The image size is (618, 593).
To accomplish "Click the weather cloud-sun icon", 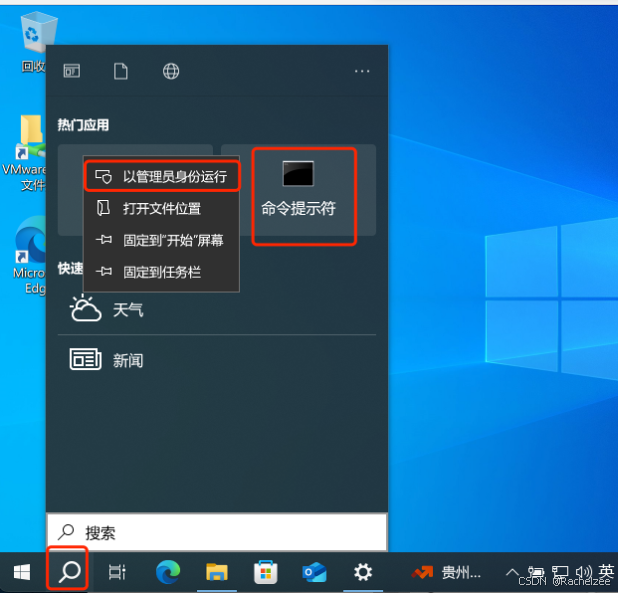I will 86,308.
